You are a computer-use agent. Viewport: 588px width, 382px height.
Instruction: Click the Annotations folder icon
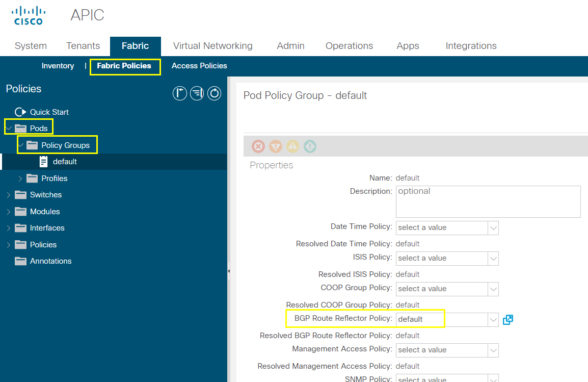click(20, 261)
